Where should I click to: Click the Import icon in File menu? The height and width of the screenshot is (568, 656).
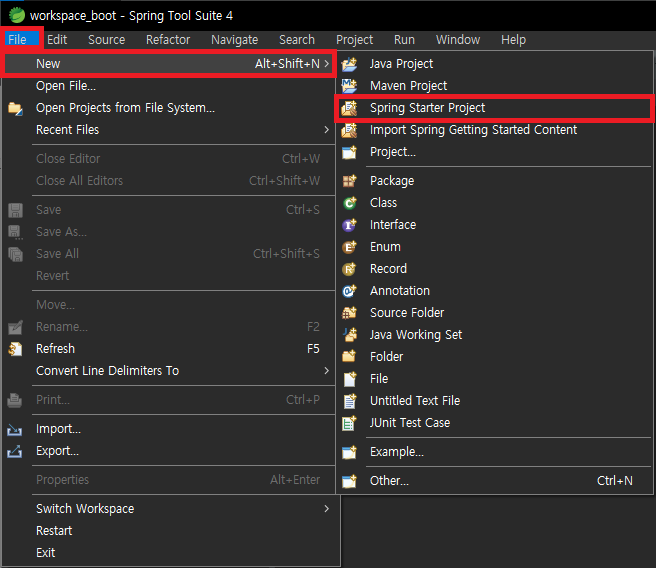pos(15,430)
